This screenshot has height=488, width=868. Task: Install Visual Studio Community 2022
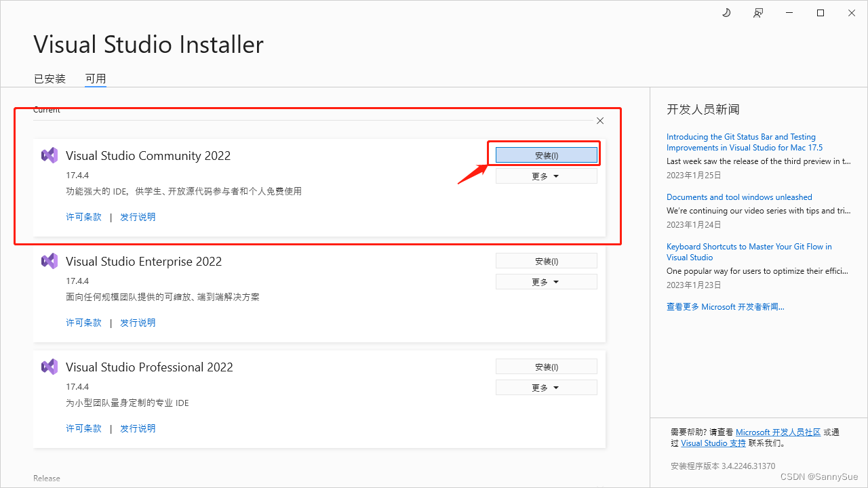point(547,155)
